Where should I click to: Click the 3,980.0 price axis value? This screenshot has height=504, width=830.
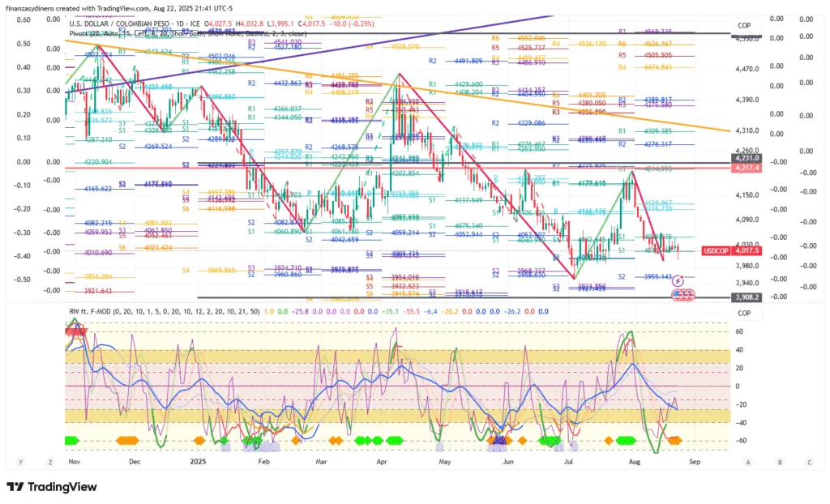click(x=747, y=266)
